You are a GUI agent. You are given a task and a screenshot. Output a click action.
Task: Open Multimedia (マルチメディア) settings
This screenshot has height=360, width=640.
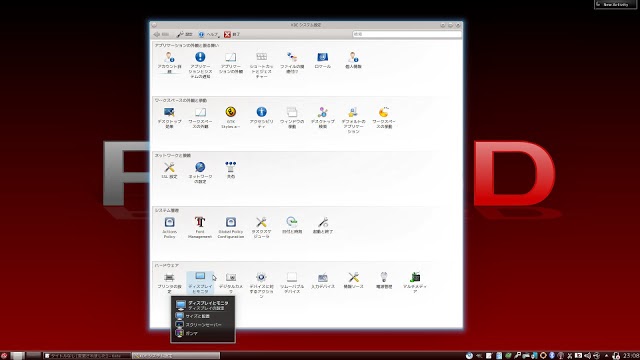(415, 283)
